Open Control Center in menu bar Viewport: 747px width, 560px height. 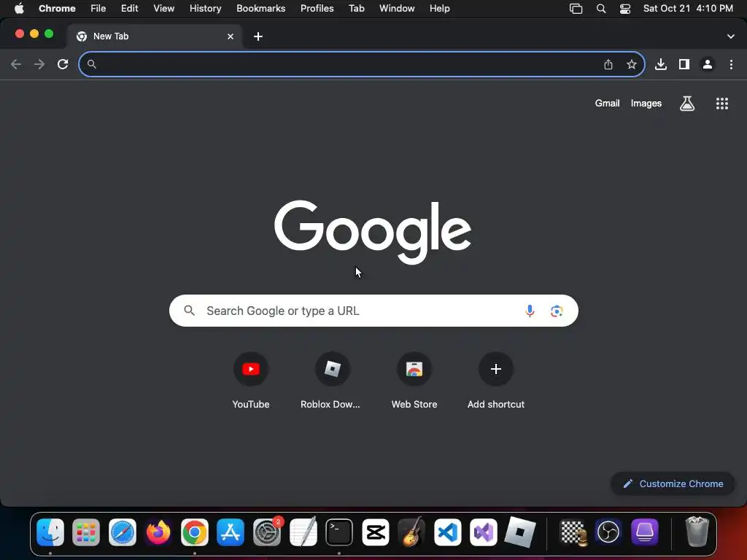pyautogui.click(x=625, y=9)
